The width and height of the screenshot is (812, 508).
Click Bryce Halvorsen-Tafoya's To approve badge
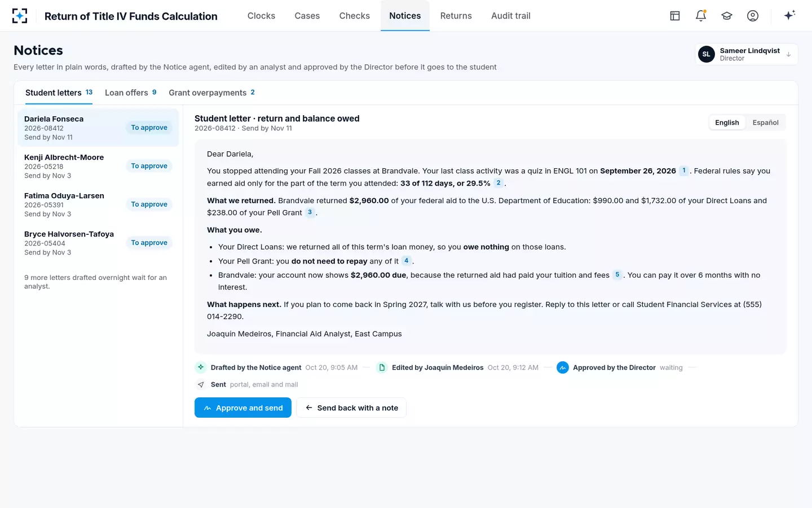[x=149, y=243]
